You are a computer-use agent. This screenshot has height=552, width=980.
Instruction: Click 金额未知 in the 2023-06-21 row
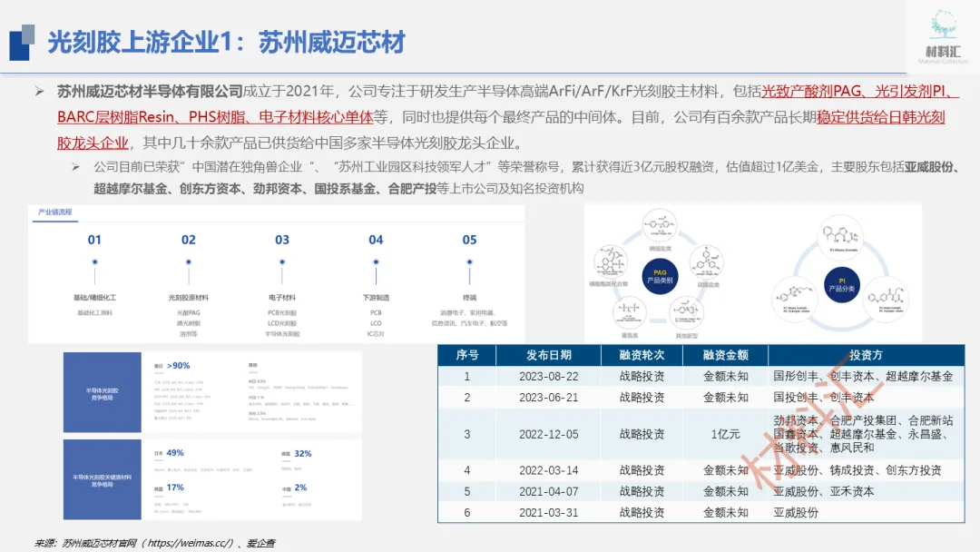pos(726,398)
